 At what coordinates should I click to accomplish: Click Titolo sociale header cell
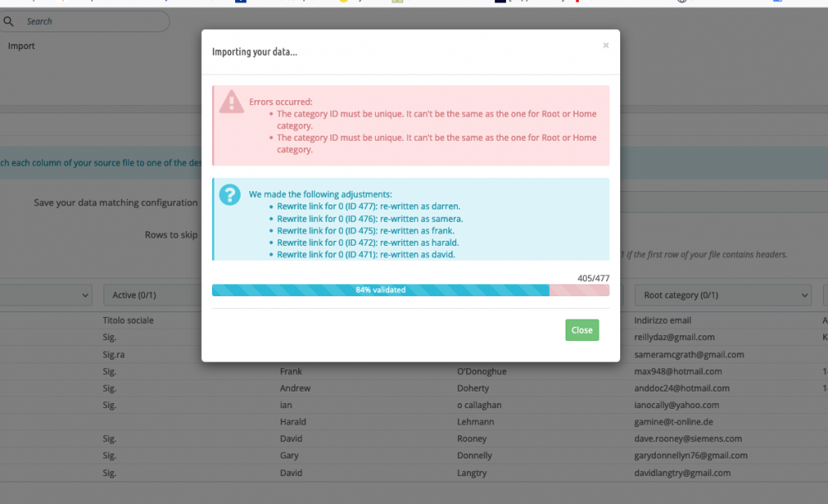128,320
